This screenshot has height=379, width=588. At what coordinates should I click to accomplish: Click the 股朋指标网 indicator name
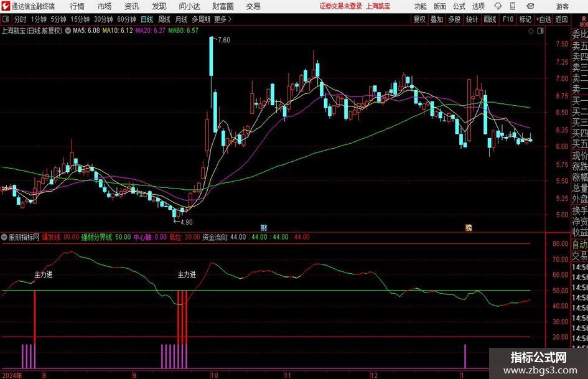tap(24, 237)
